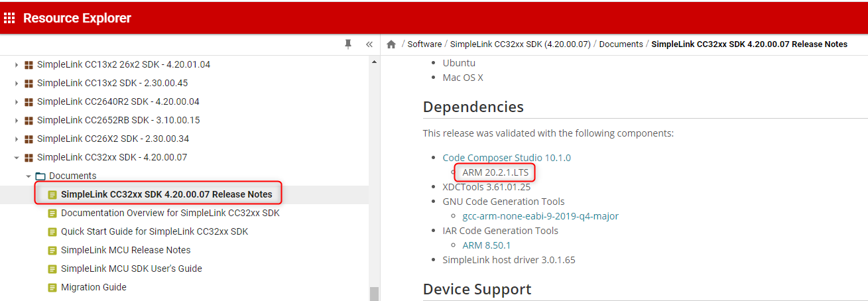
Task: Click the Device Support heading
Action: (477, 289)
